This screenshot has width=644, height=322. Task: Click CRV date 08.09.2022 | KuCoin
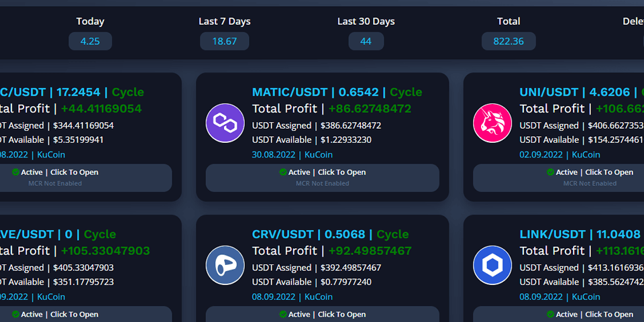pyautogui.click(x=292, y=297)
